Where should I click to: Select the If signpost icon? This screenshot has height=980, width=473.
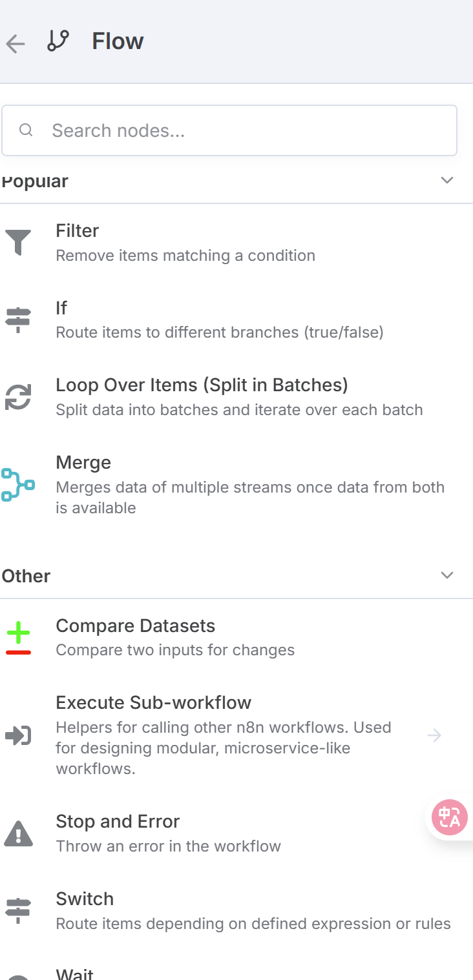(x=18, y=320)
